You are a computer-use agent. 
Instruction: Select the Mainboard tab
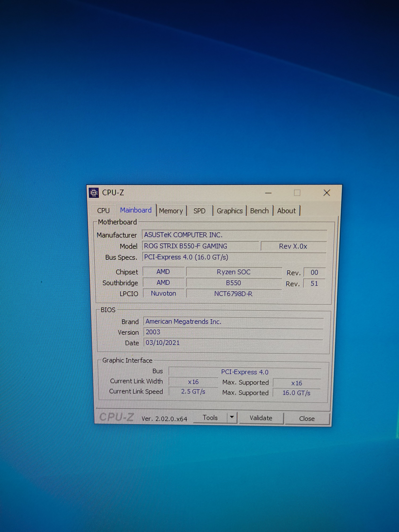pyautogui.click(x=136, y=210)
